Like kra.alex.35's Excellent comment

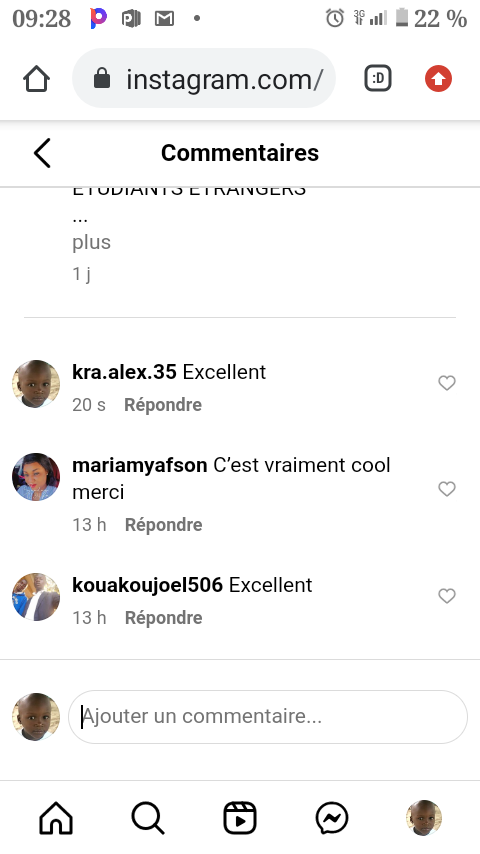pos(447,383)
